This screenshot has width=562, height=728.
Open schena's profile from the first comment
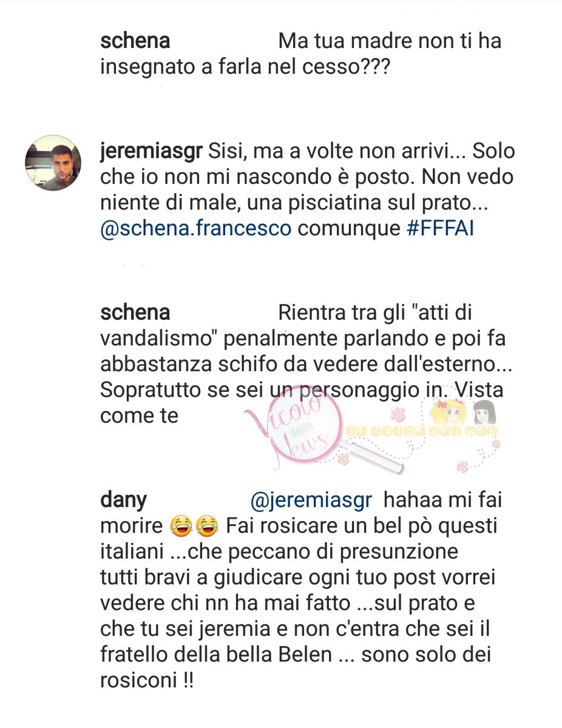(135, 41)
